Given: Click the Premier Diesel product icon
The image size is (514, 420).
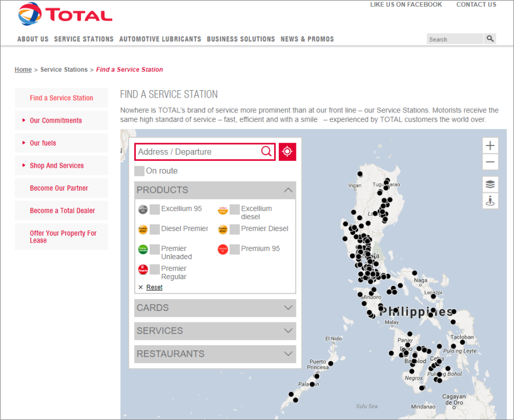Looking at the screenshot, I should click(223, 229).
